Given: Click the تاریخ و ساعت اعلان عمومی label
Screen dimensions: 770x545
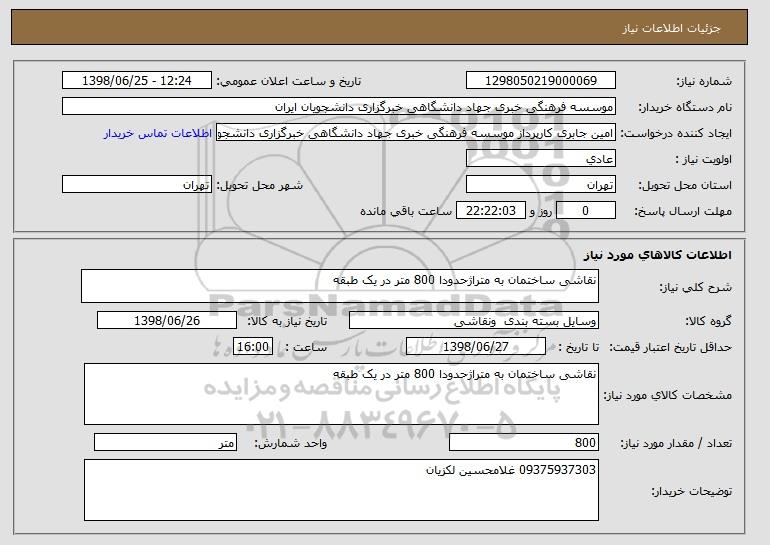Looking at the screenshot, I should coord(289,81).
